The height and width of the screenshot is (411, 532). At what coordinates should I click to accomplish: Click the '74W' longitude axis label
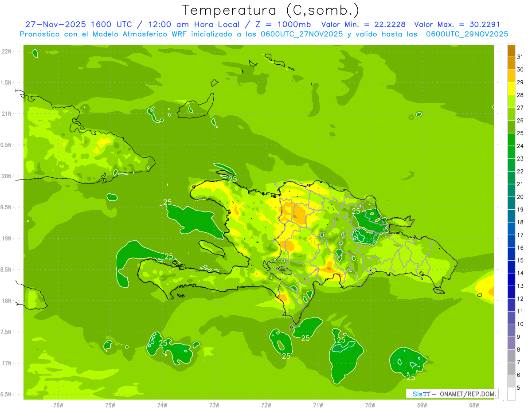pos(162,405)
